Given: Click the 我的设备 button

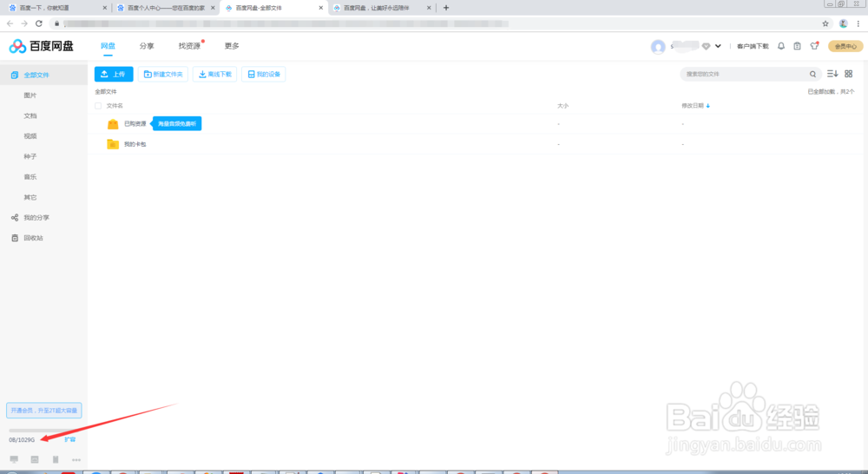Looking at the screenshot, I should (264, 74).
